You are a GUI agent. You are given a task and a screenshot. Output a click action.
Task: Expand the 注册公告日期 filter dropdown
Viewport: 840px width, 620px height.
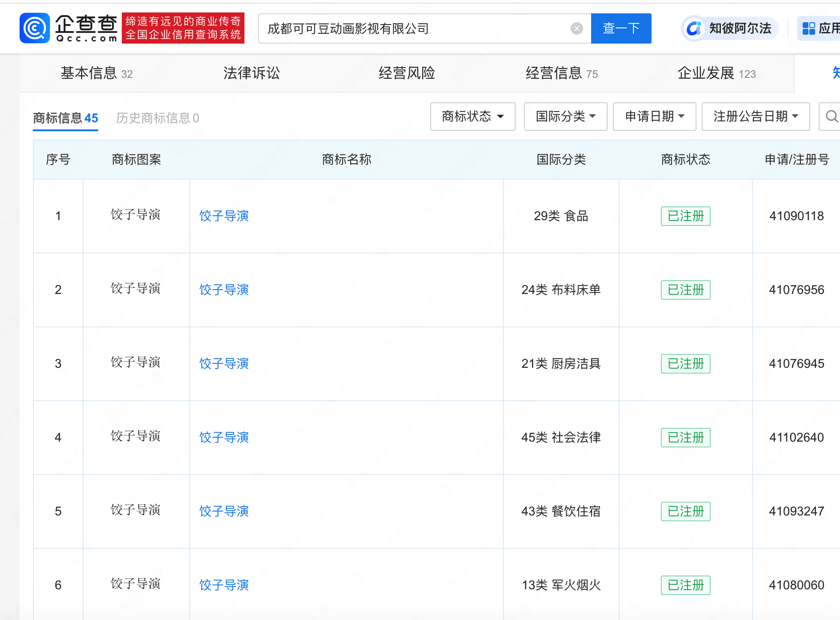coord(756,117)
